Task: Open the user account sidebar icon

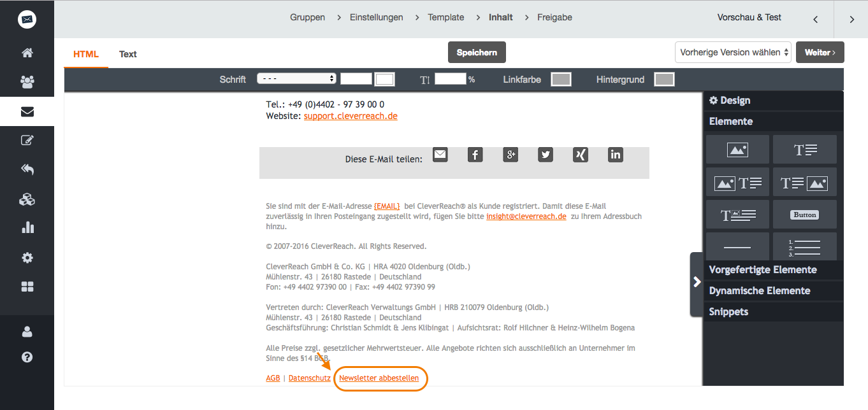Action: [x=27, y=332]
